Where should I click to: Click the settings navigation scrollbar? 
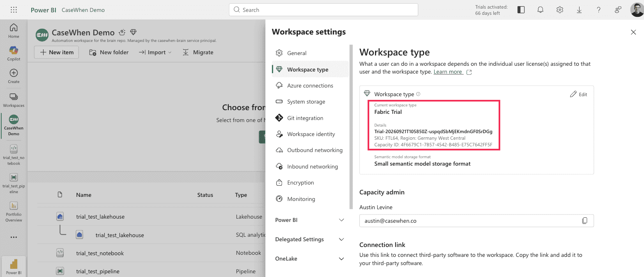coord(351,127)
